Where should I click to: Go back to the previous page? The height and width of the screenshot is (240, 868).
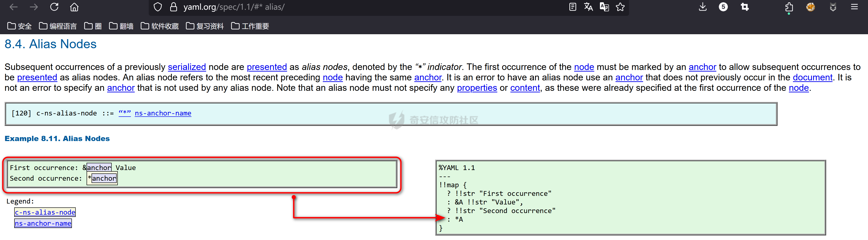(14, 7)
